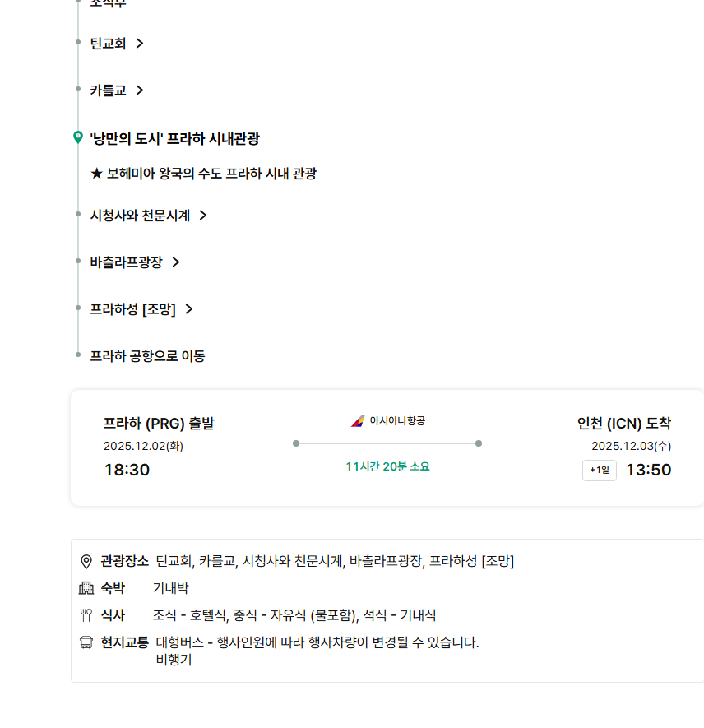Screen dimensions: 704x728
Task: Open the 카를교 attraction link
Action: 108,90
